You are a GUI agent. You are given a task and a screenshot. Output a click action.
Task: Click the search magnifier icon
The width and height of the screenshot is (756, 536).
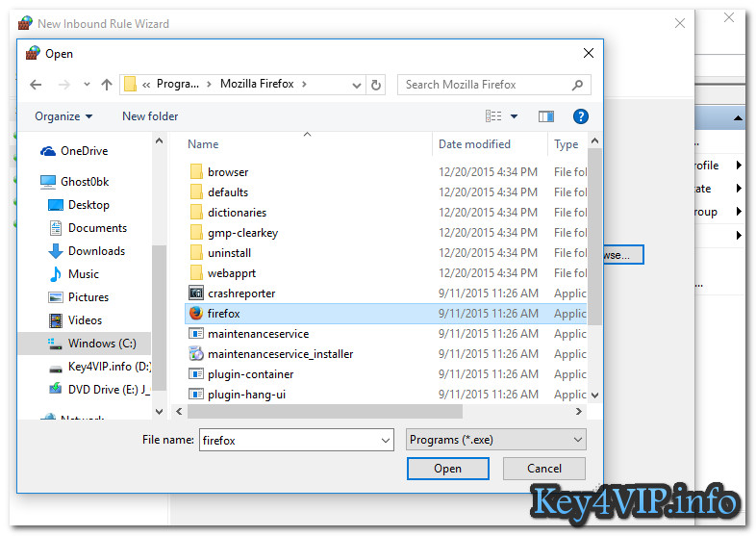point(577,85)
